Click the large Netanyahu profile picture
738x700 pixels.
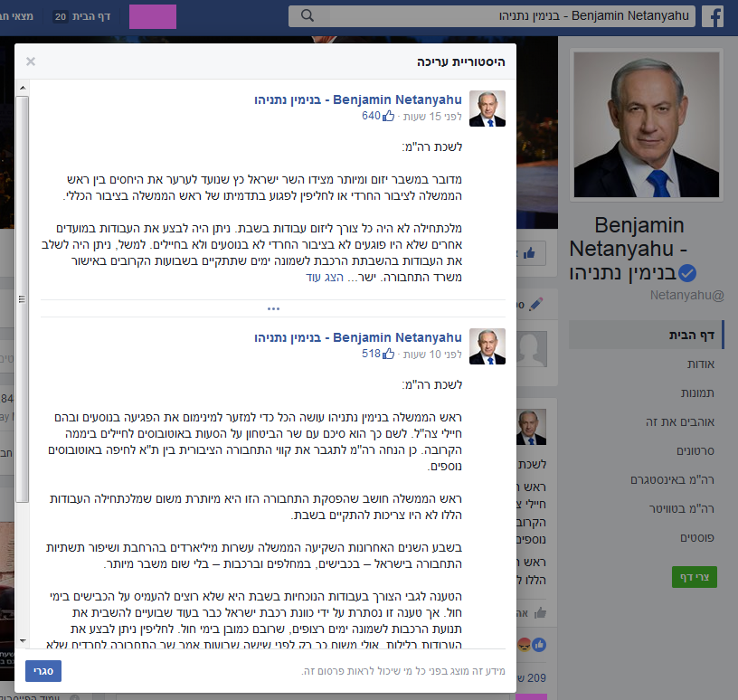click(647, 125)
